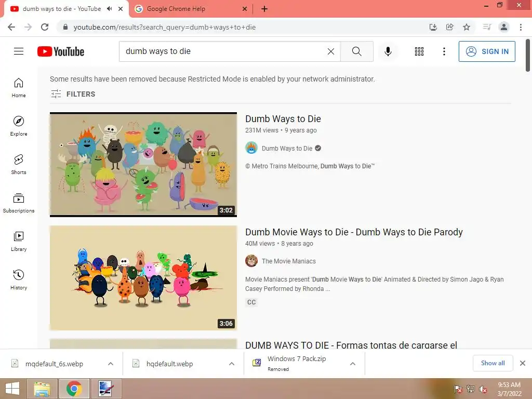
Task: Open History in the sidebar
Action: (19, 280)
